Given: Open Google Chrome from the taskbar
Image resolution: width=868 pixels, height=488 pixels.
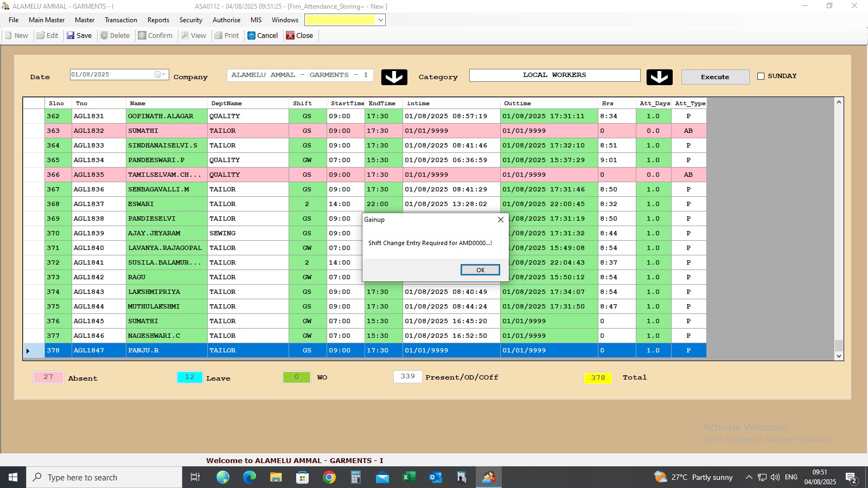Looking at the screenshot, I should 329,477.
